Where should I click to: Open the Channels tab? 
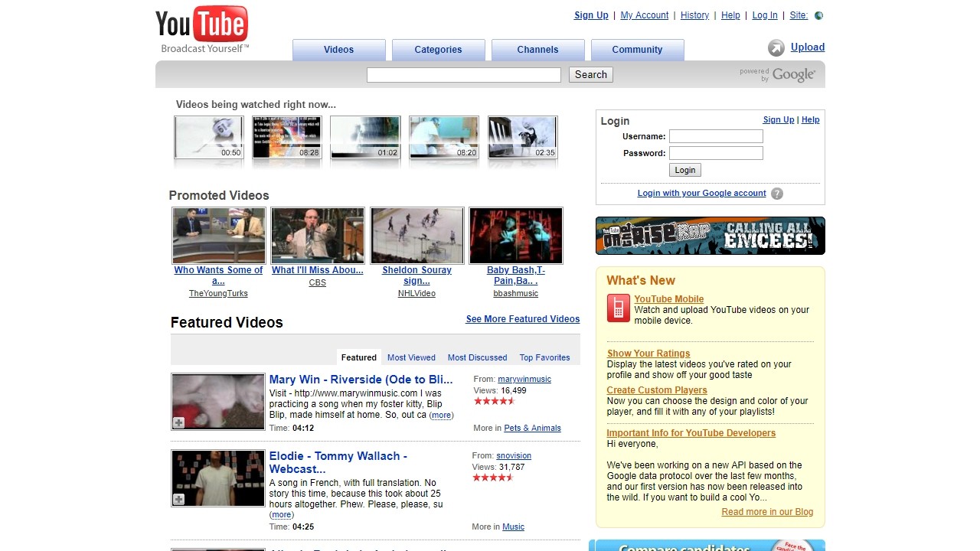tap(538, 50)
